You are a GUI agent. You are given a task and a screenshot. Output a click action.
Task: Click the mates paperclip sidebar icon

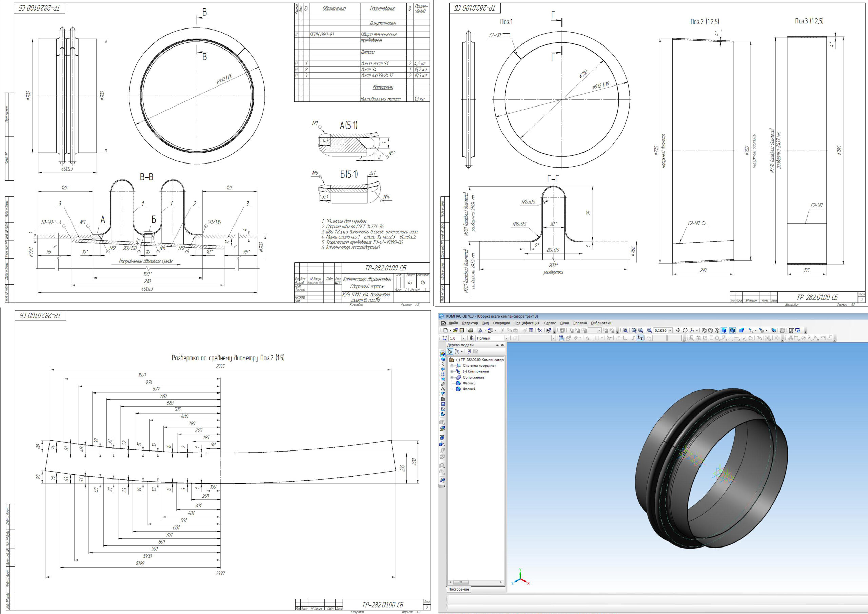(x=443, y=384)
